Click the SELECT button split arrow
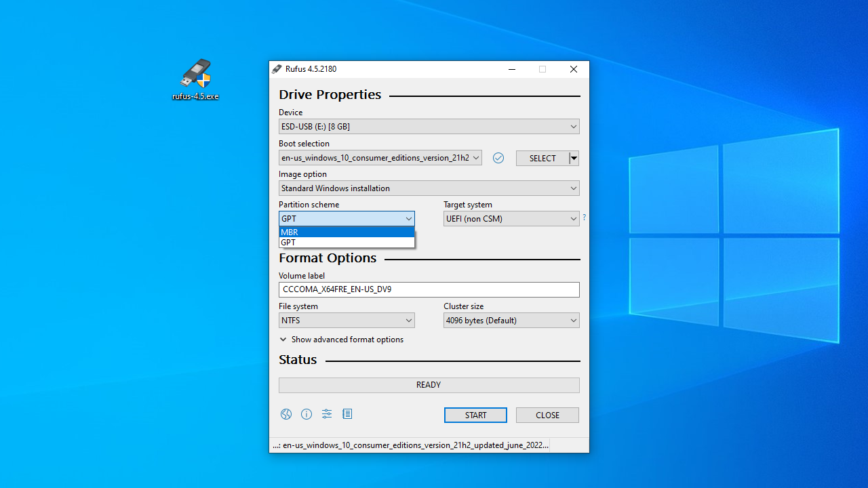This screenshot has width=868, height=488. point(574,159)
